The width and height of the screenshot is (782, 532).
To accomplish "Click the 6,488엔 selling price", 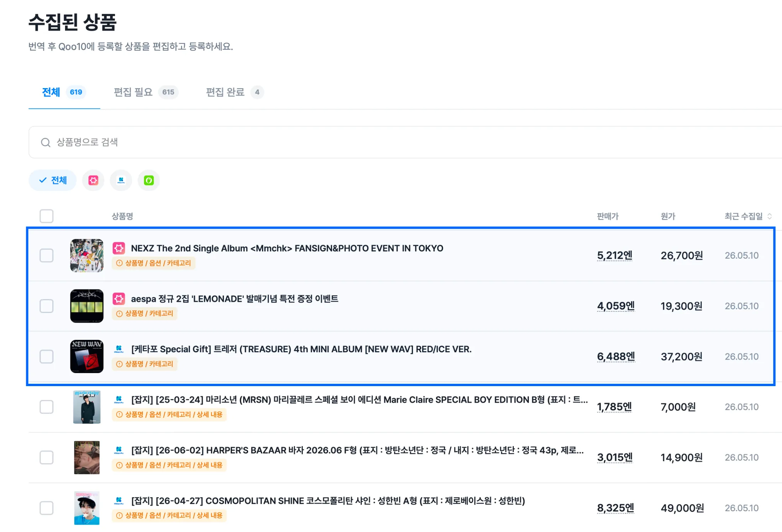I will click(x=616, y=356).
